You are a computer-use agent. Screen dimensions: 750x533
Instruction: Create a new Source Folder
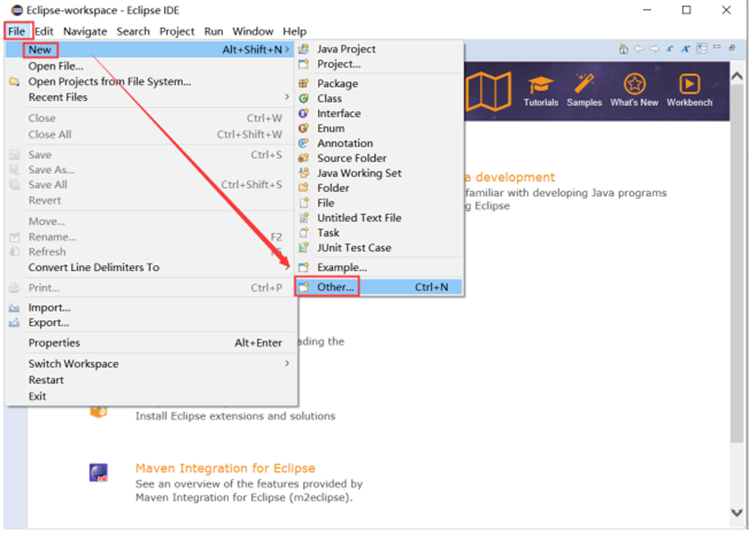[x=378, y=158]
